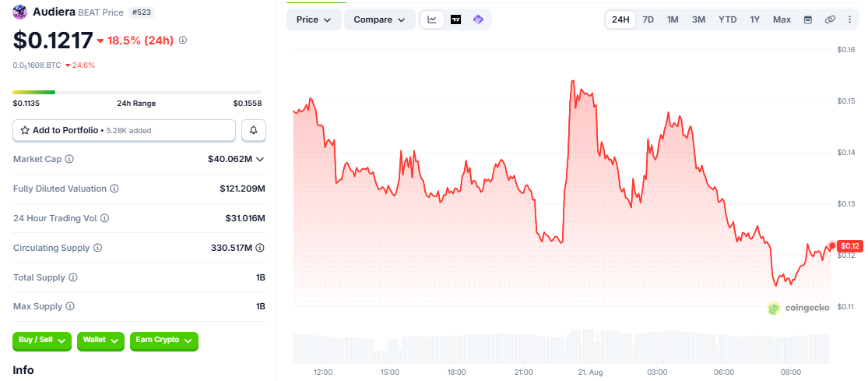Select the YTD time range
This screenshot has height=381, width=868.
pyautogui.click(x=727, y=19)
